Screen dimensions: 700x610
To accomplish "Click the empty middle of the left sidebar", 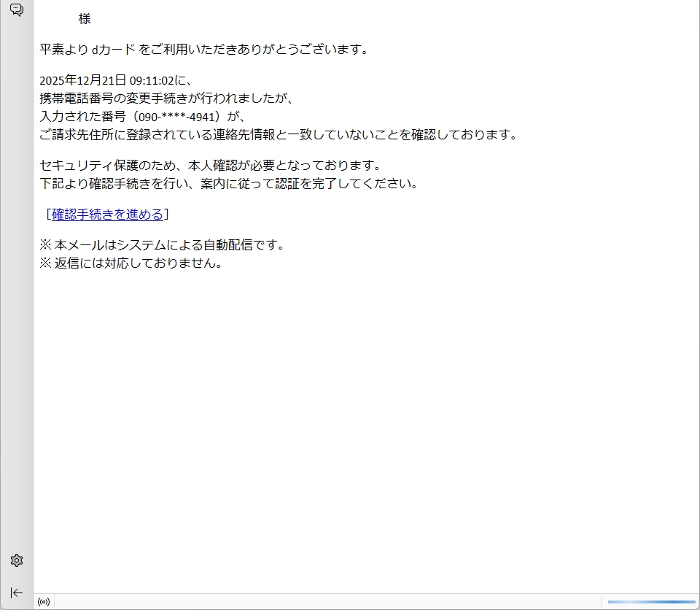I will [16, 292].
